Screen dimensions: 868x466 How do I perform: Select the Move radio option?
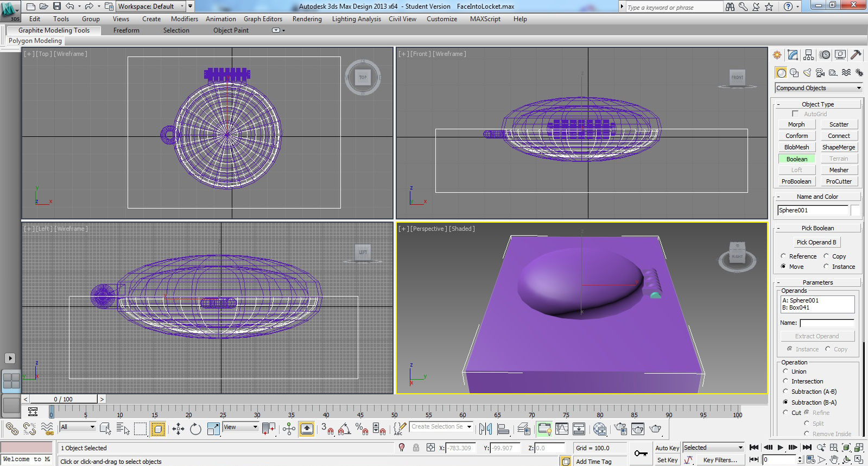click(x=783, y=266)
